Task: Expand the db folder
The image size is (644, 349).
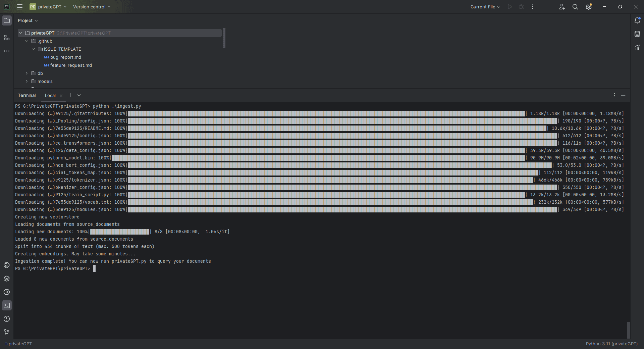Action: (x=27, y=73)
